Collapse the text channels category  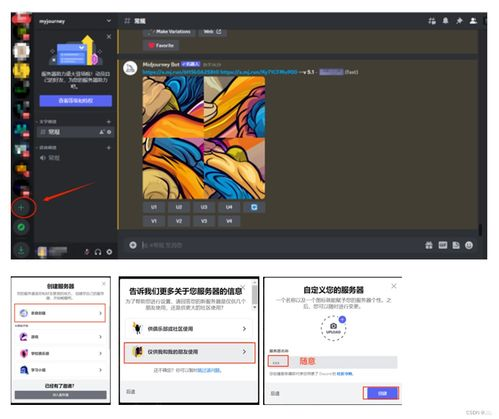(47, 122)
